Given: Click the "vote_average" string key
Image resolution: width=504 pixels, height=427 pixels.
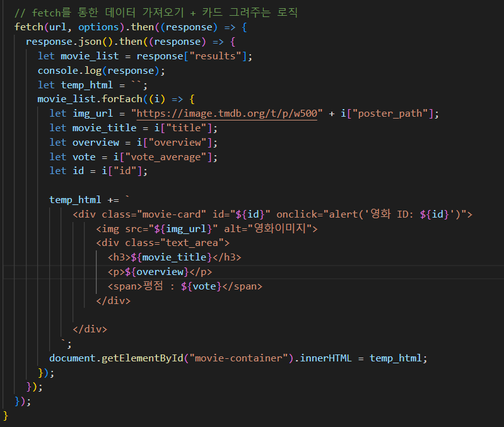Looking at the screenshot, I should 165,157.
